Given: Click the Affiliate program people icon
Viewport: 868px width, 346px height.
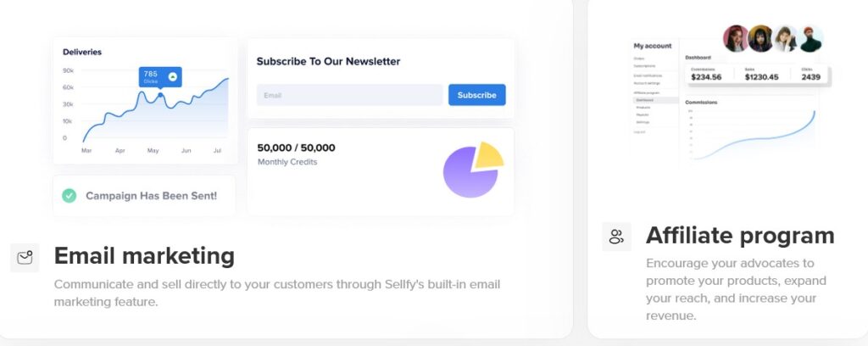Looking at the screenshot, I should (x=616, y=237).
